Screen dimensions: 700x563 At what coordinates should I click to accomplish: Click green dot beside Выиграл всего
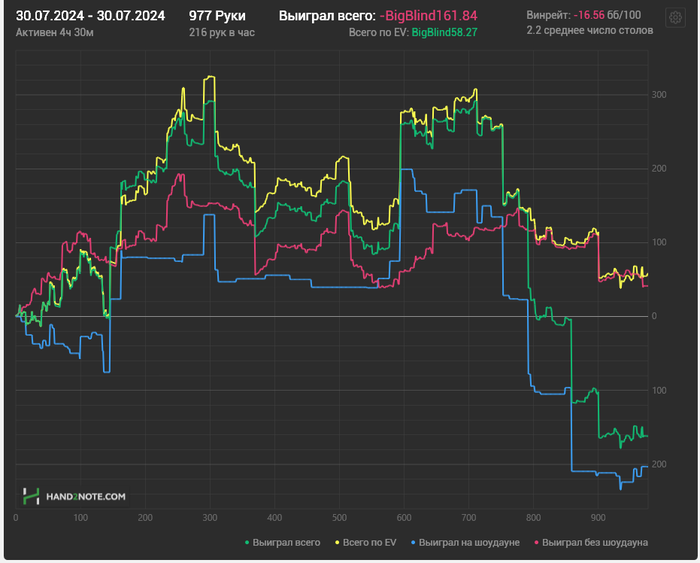pyautogui.click(x=247, y=543)
